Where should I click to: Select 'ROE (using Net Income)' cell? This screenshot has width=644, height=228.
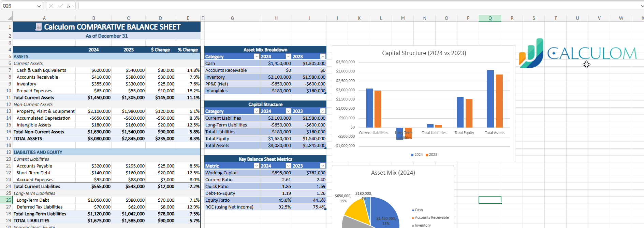(232, 207)
